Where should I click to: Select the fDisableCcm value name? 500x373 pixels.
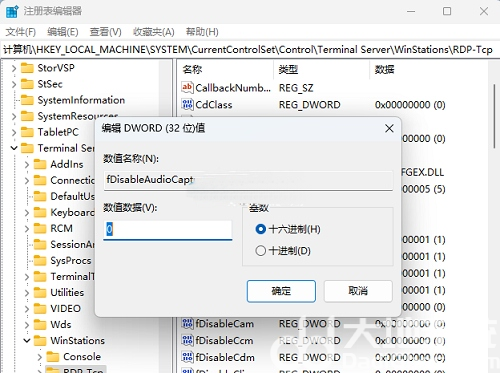224,341
